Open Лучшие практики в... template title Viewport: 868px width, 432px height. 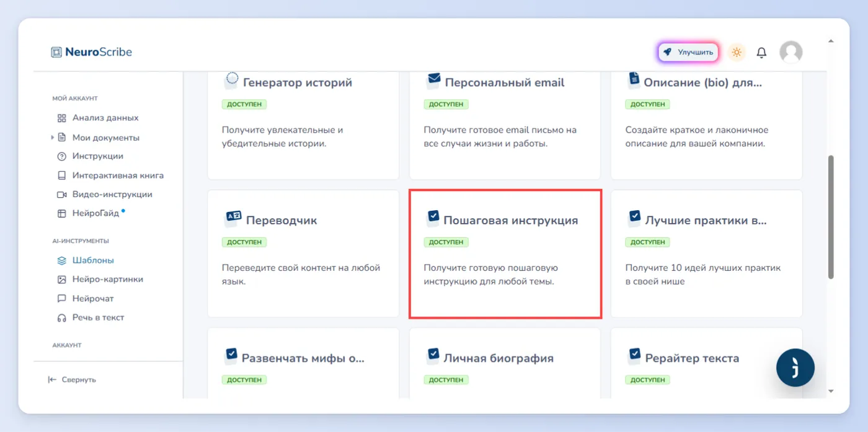tap(706, 220)
